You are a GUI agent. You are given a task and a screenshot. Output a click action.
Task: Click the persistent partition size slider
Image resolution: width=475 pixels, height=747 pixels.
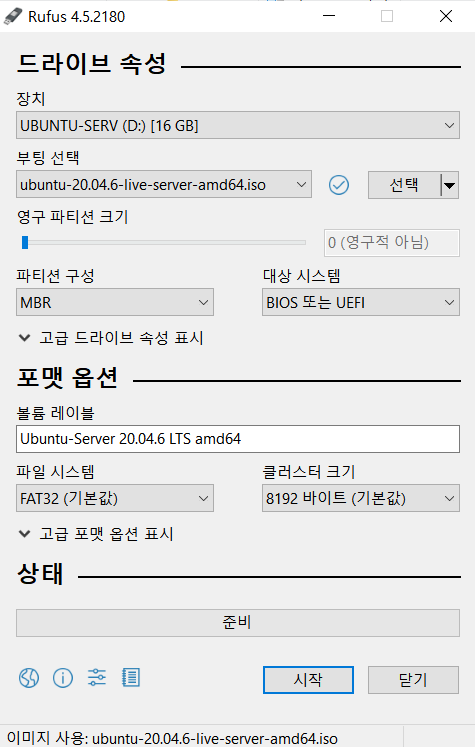pyautogui.click(x=163, y=242)
